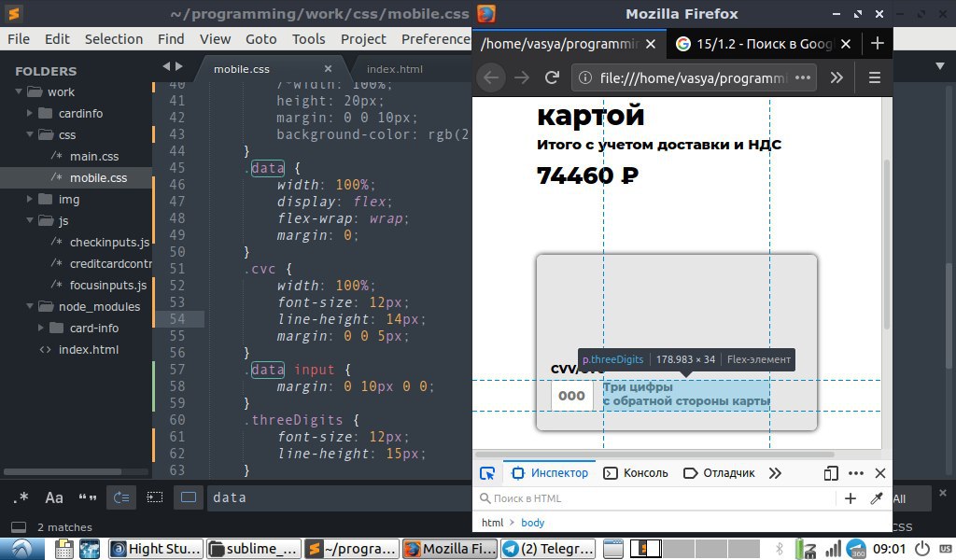Add new node with plus icon
Screen dimensions: 956x560
[x=850, y=498]
